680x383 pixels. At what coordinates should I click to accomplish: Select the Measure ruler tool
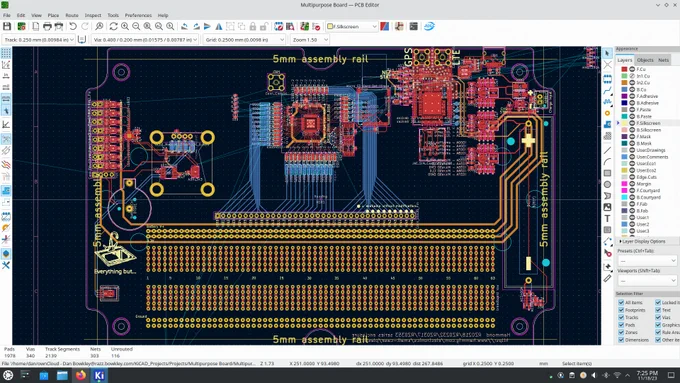[x=607, y=278]
